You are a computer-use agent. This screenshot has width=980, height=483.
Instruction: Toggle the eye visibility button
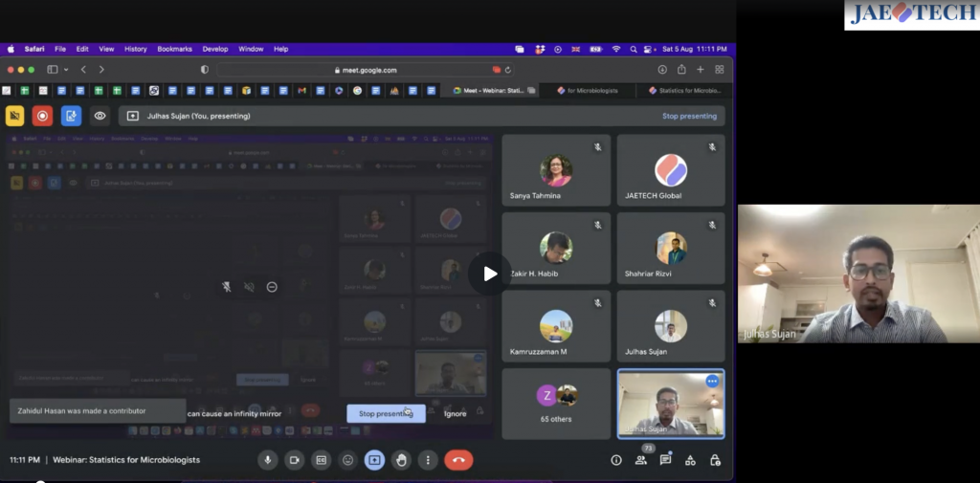(x=100, y=116)
